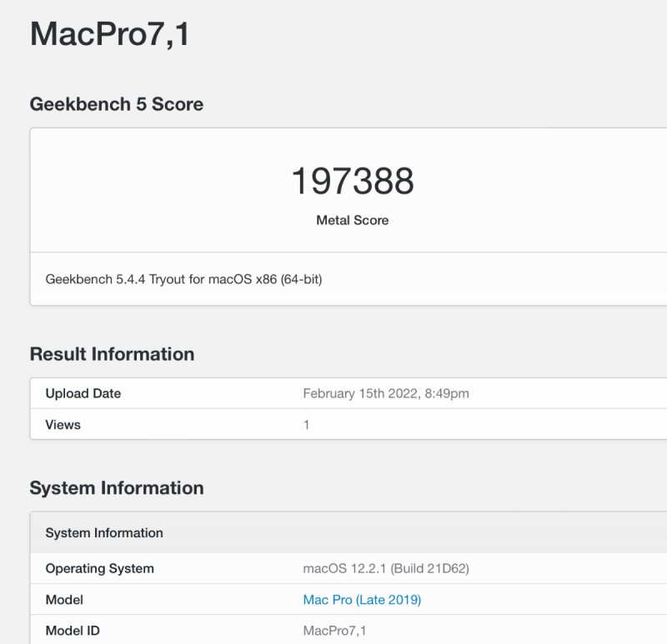This screenshot has height=644, width=667.
Task: Select the Model row label
Action: tap(64, 600)
